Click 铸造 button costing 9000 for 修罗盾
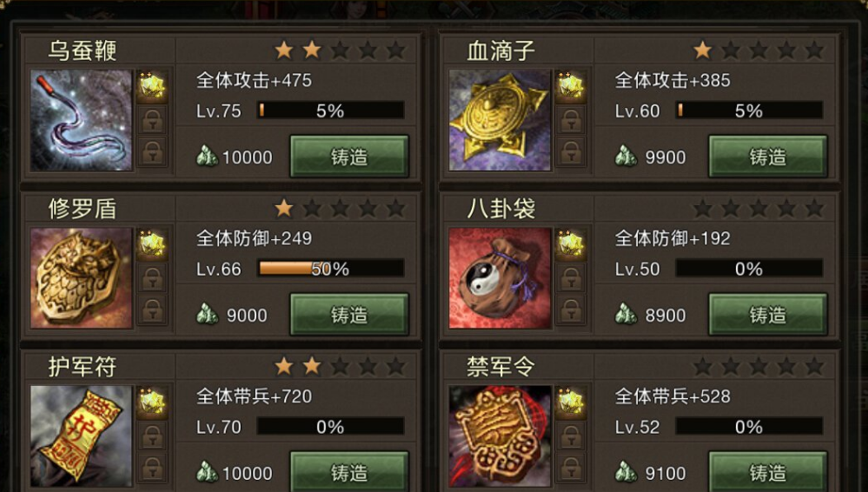The image size is (868, 492). click(349, 315)
